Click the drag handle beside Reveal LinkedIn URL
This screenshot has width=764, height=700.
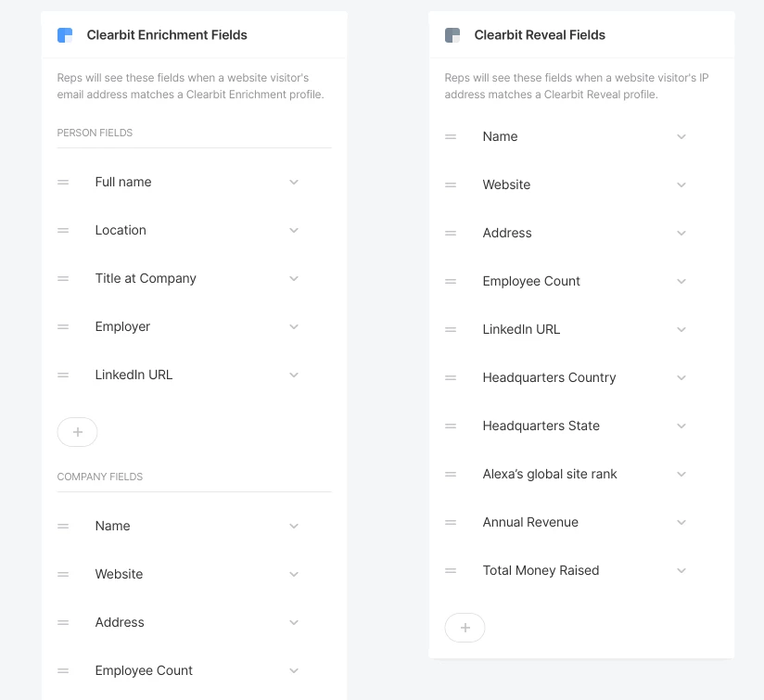click(451, 329)
